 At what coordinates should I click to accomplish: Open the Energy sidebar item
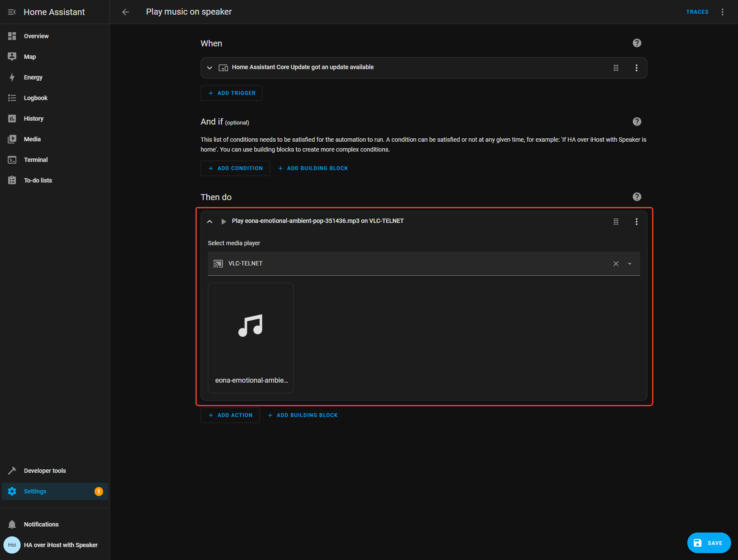coord(33,77)
